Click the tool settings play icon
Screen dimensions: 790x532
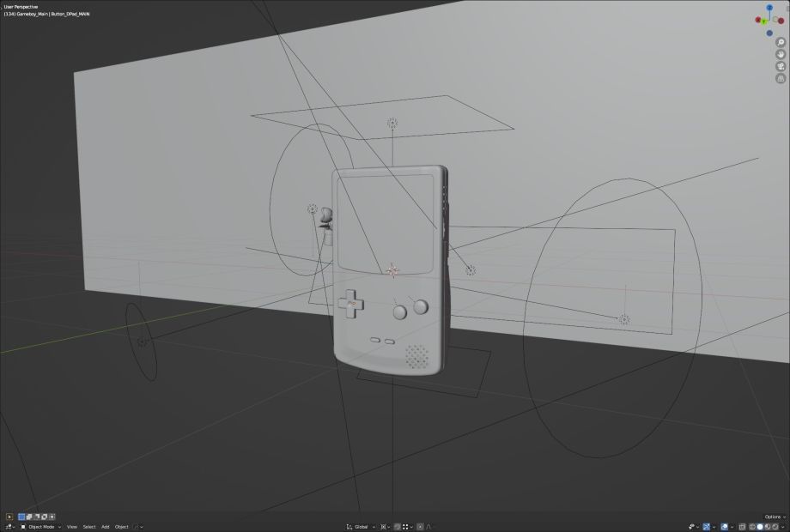[x=9, y=517]
